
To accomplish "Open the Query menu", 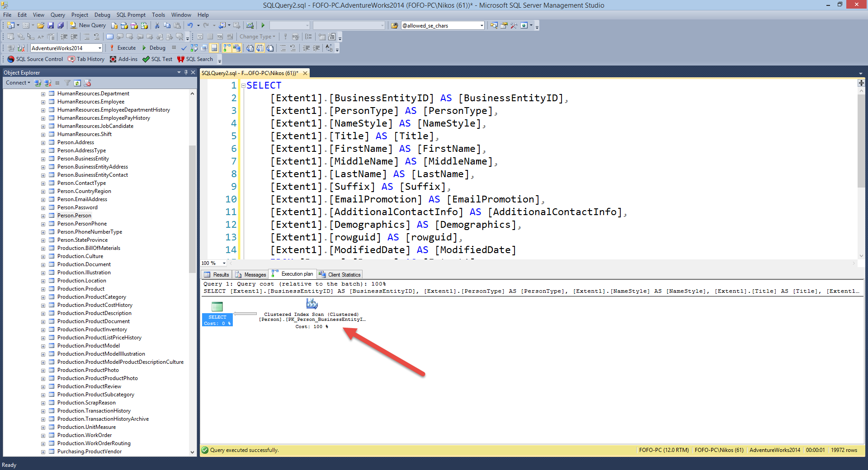I will (57, 15).
